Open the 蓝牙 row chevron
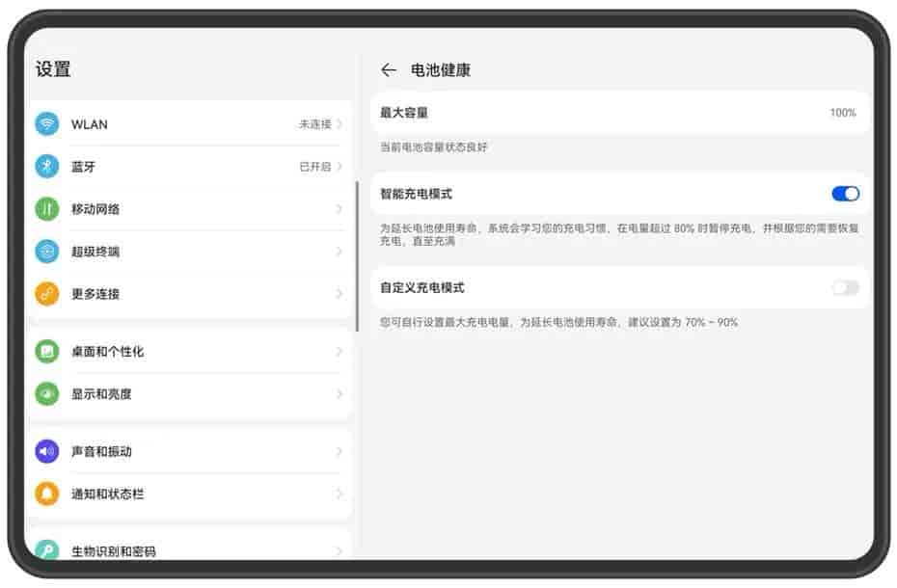 coord(340,167)
